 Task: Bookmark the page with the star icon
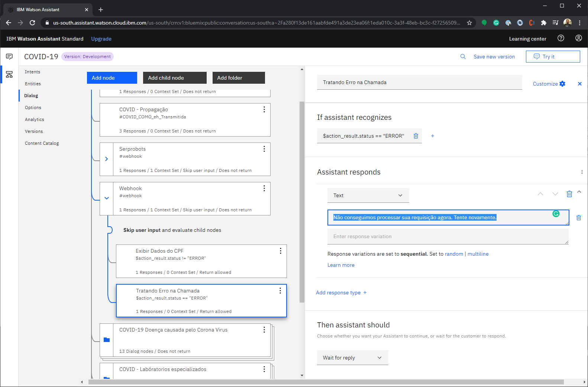(469, 23)
